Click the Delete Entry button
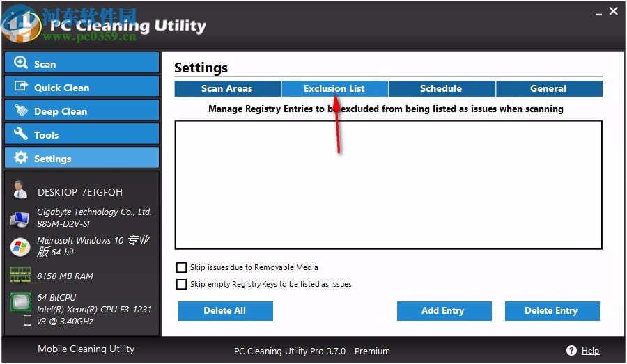 [552, 311]
